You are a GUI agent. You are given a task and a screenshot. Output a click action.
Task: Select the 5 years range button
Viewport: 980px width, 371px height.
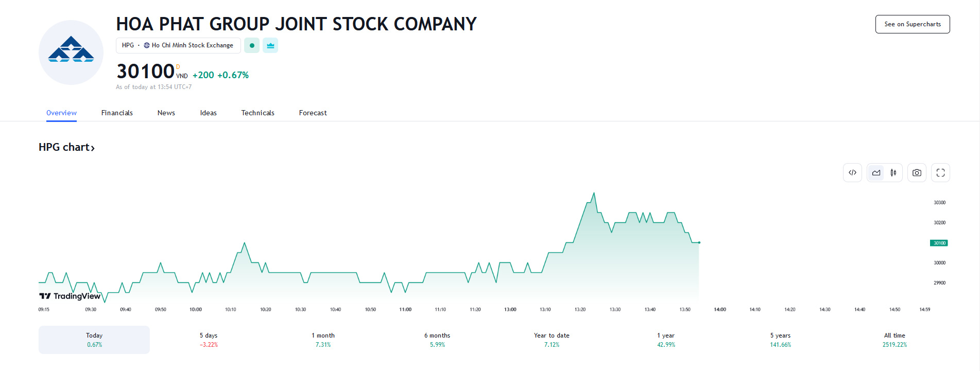point(780,340)
